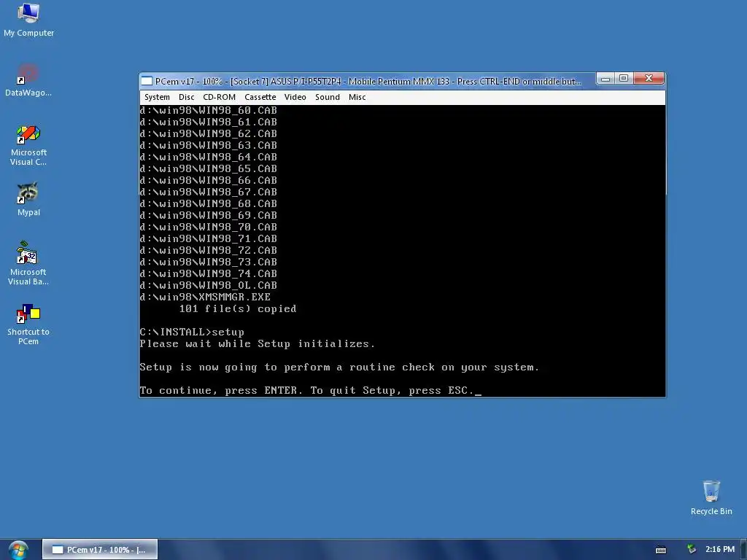Open the System menu in PCem
Viewport: 747px width, 560px height.
(157, 97)
